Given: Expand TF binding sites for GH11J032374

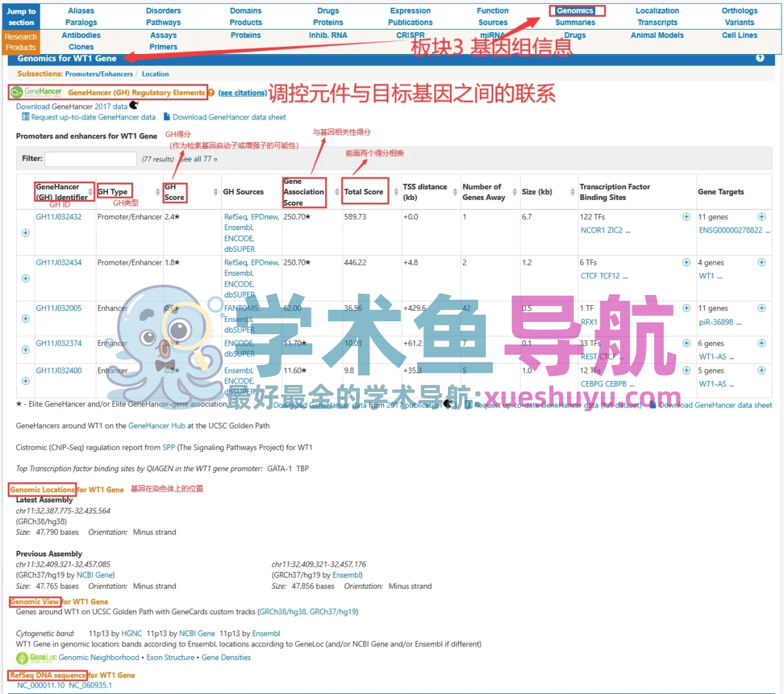Looking at the screenshot, I should click(x=686, y=344).
